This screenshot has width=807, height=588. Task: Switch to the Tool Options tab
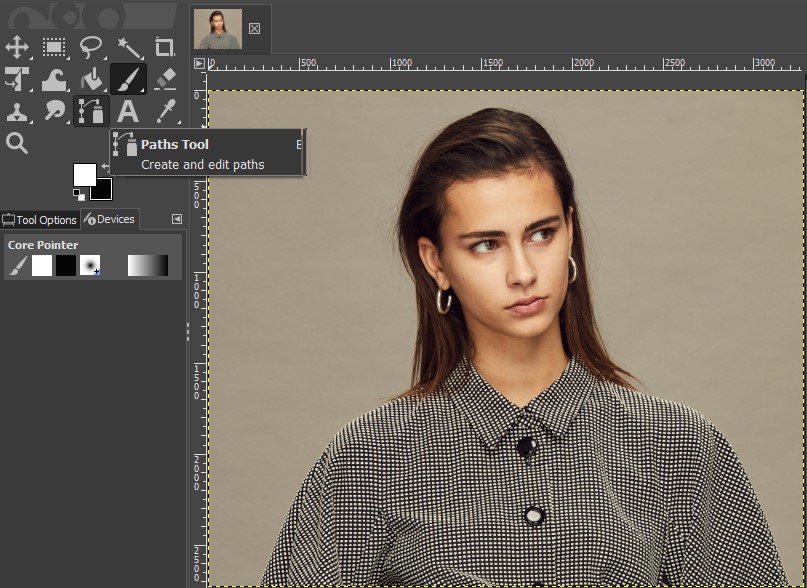pos(40,220)
